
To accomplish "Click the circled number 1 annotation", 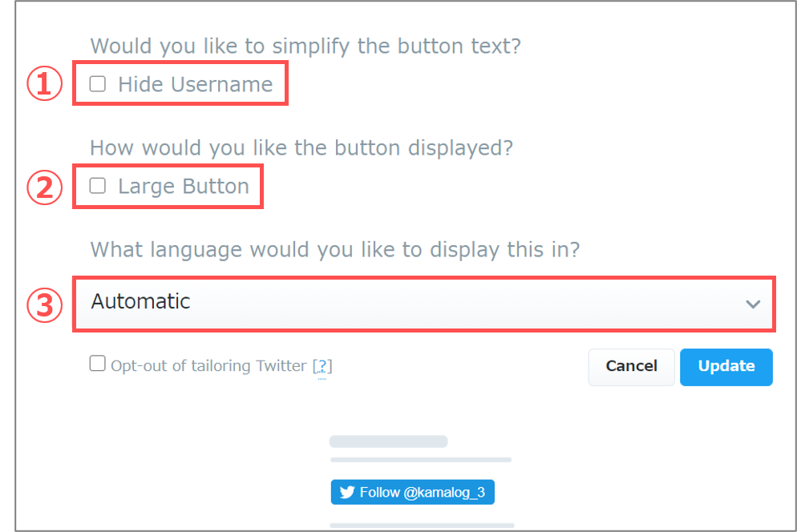I will coord(45,83).
